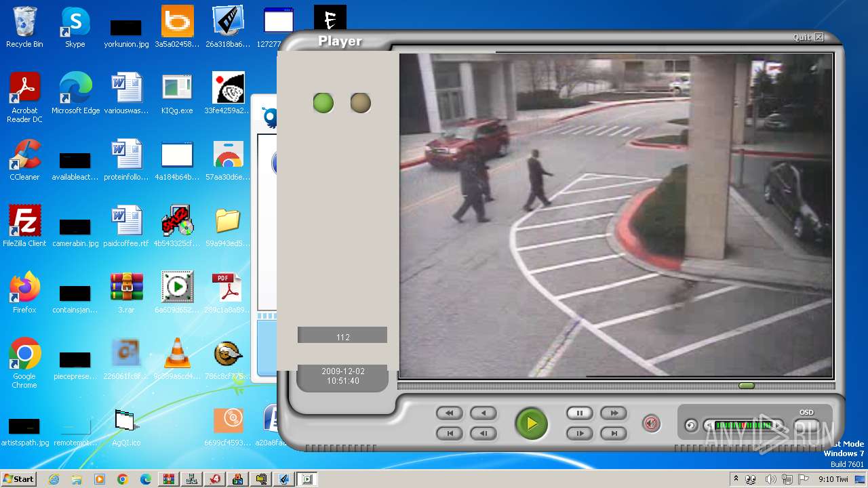This screenshot has height=488, width=868.
Task: Select the camerabin.jpg desktop file
Action: [75, 233]
